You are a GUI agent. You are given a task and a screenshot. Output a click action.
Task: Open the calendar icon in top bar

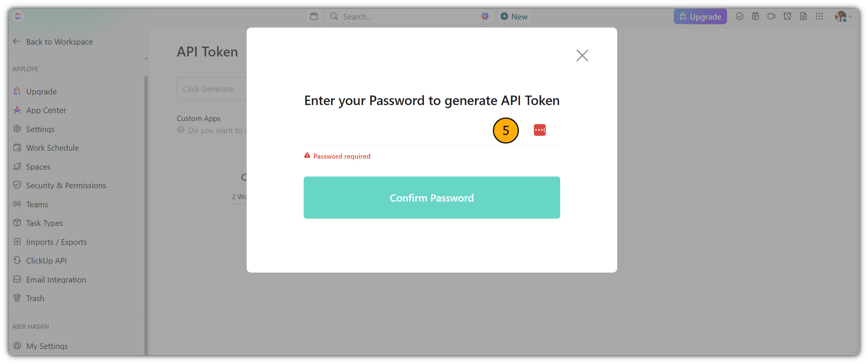314,16
